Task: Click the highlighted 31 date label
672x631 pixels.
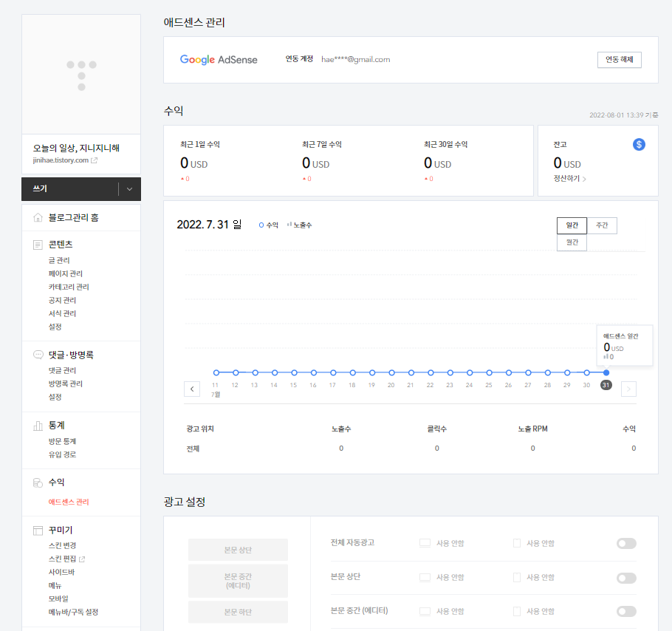Action: pos(606,385)
